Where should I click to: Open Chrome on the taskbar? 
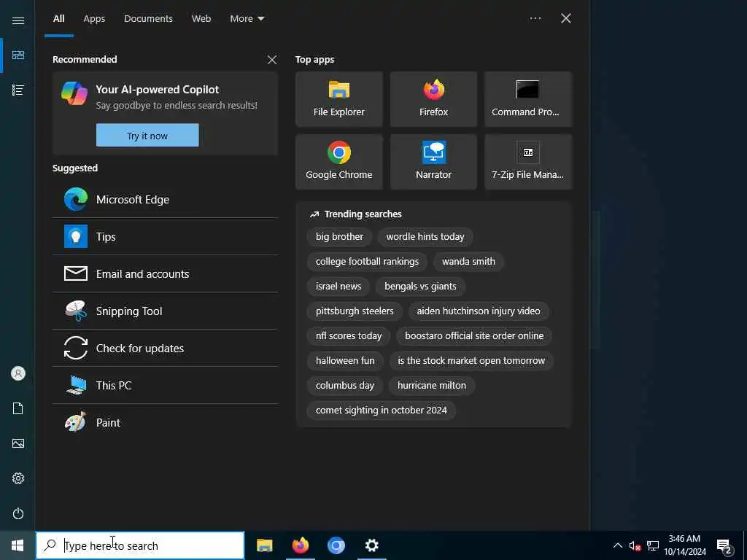336,545
